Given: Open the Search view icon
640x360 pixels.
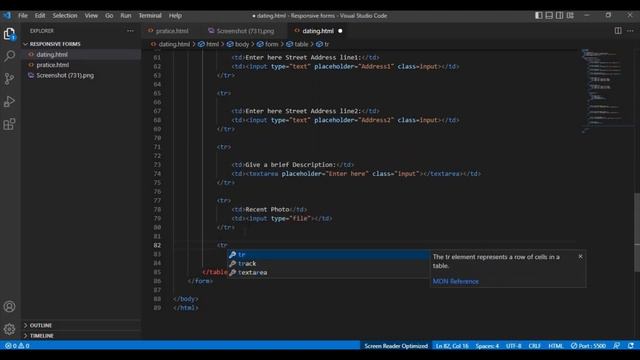Looking at the screenshot, I should pos(9,56).
